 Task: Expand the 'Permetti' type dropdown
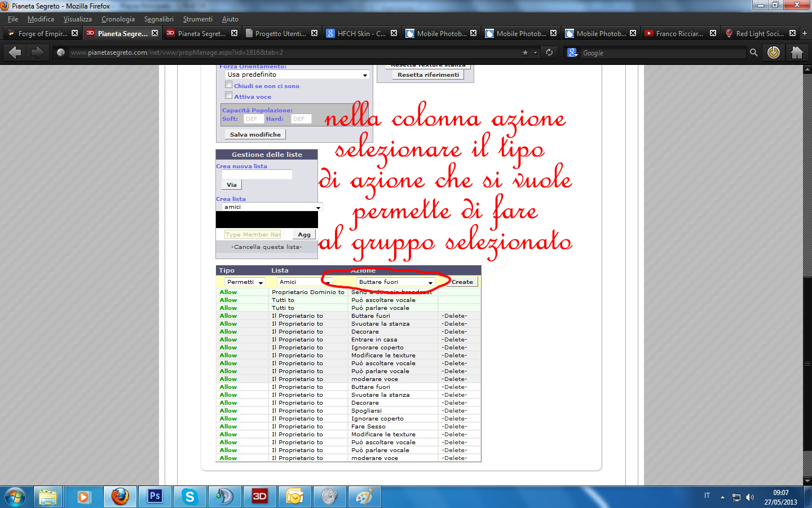[x=245, y=282]
